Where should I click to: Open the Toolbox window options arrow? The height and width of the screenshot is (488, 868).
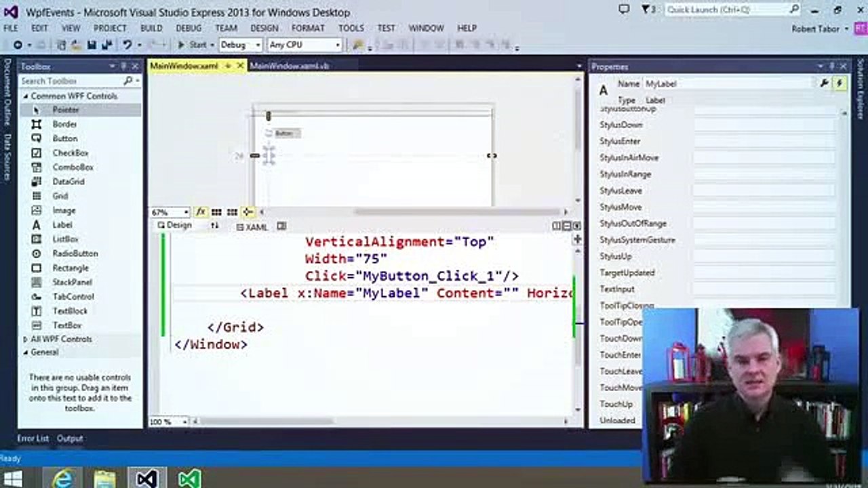113,66
